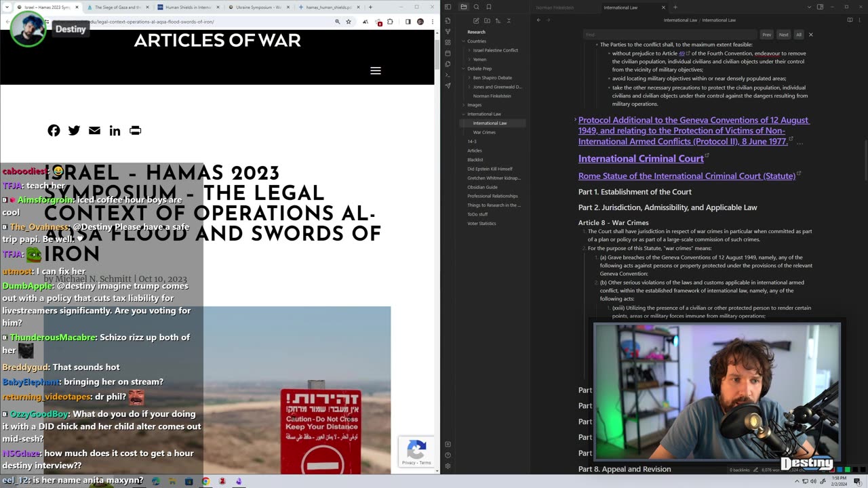Bookmark this page with the star icon

tap(349, 22)
